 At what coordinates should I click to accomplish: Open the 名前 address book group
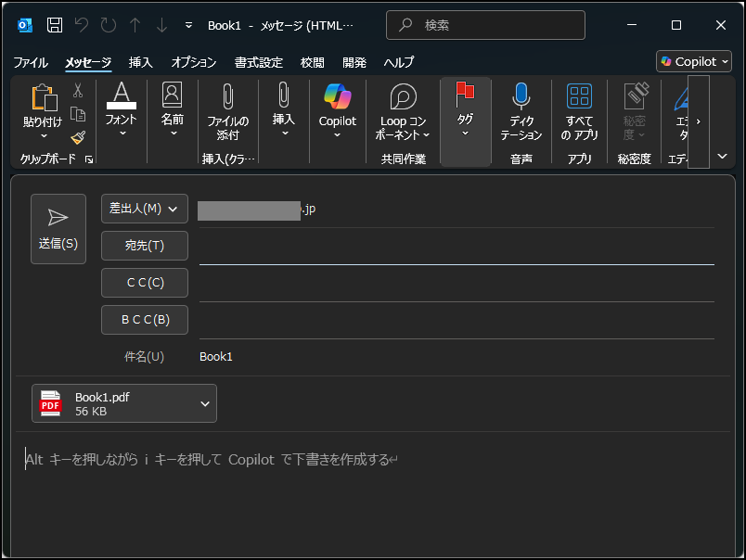(x=173, y=109)
